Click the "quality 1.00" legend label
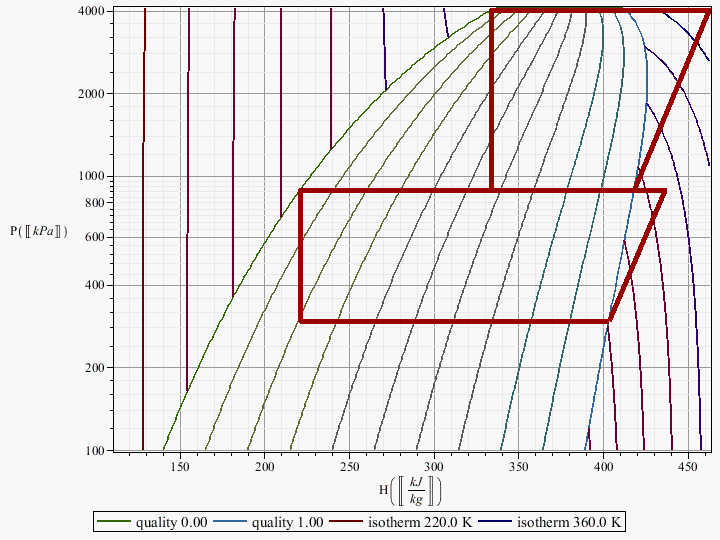 point(287,522)
